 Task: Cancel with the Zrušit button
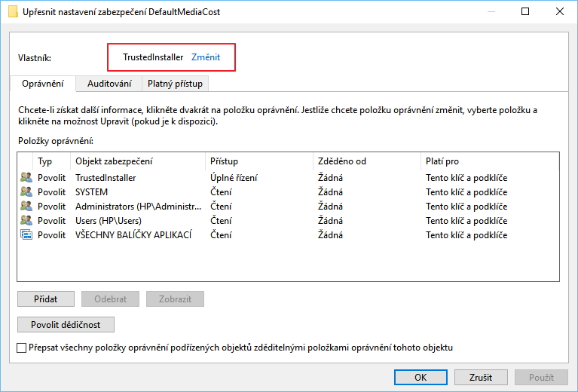click(x=480, y=377)
